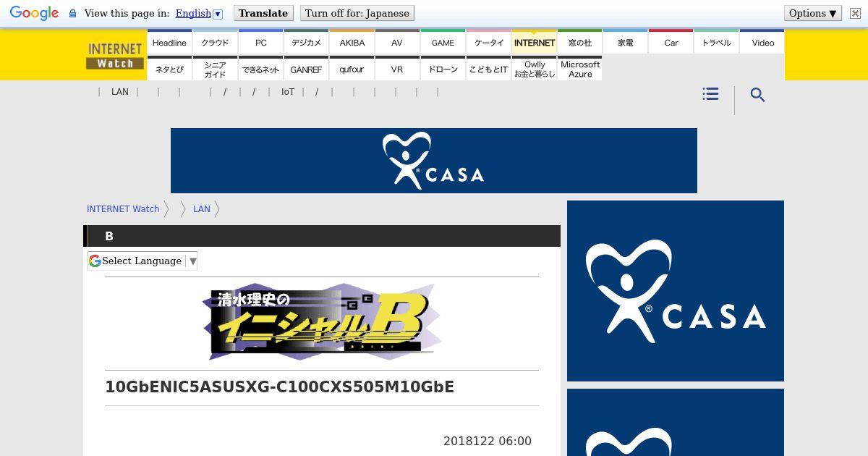Open the VR link
The width and height of the screenshot is (868, 456).
(x=397, y=69)
